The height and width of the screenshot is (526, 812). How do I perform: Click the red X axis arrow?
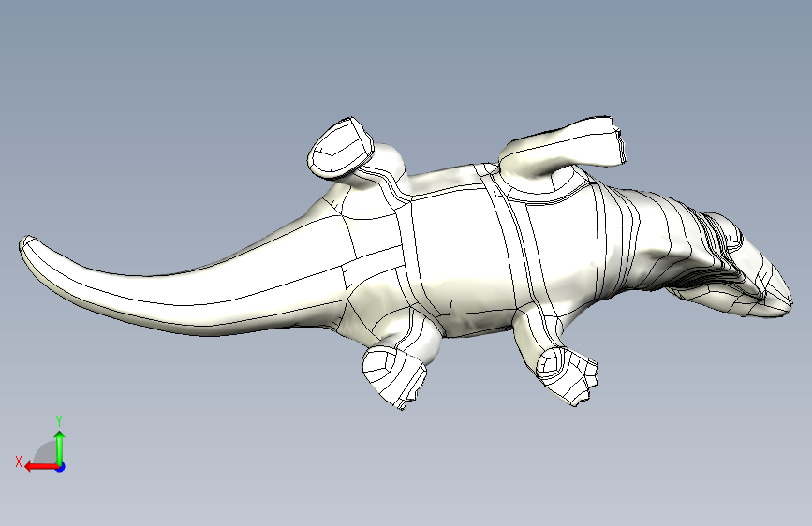coord(41,467)
